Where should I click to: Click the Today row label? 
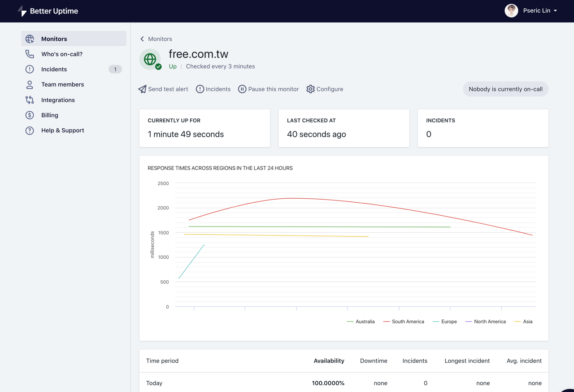pyautogui.click(x=154, y=383)
